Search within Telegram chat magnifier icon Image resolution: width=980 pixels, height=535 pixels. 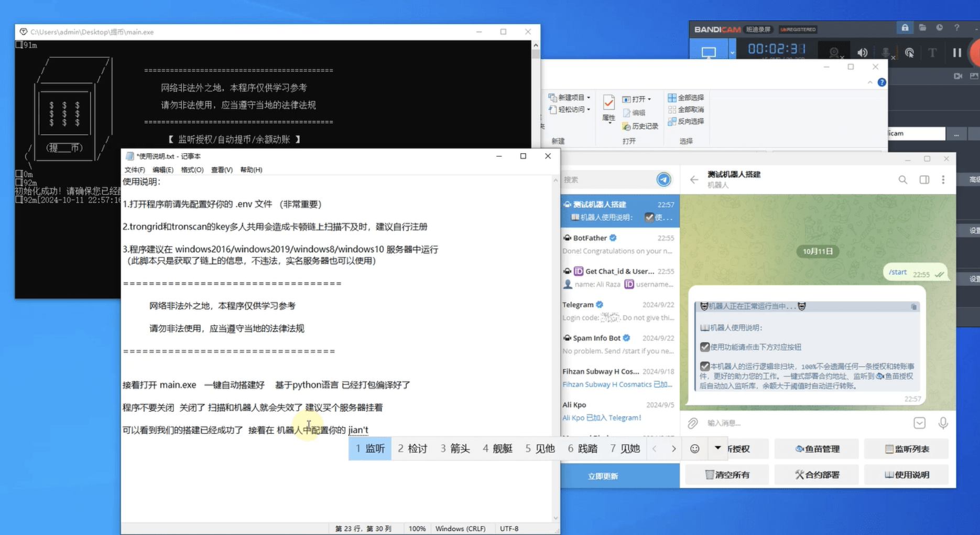coord(902,180)
